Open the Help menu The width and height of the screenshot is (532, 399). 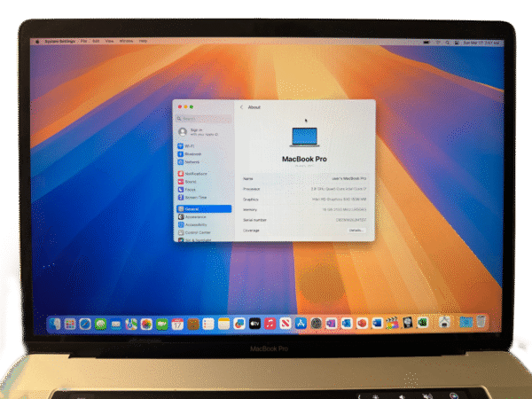tap(143, 41)
